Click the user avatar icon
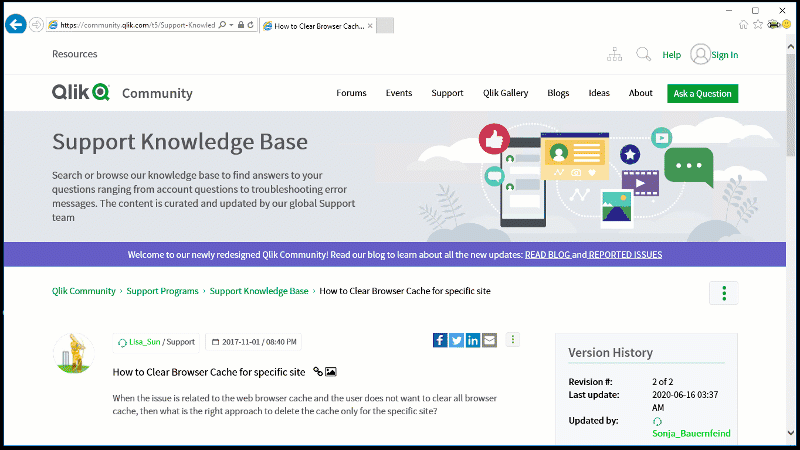800x450 pixels. click(700, 54)
